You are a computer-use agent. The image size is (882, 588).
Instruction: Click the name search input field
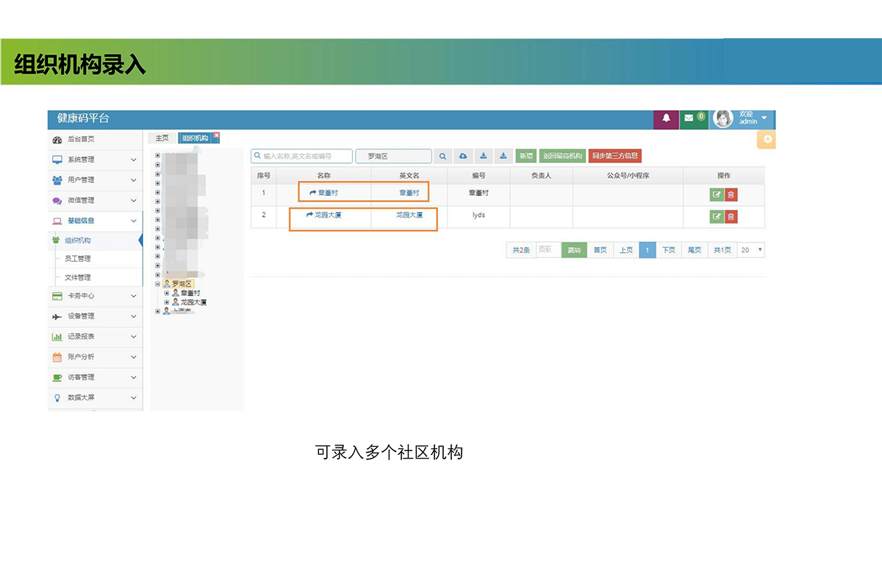coord(301,156)
